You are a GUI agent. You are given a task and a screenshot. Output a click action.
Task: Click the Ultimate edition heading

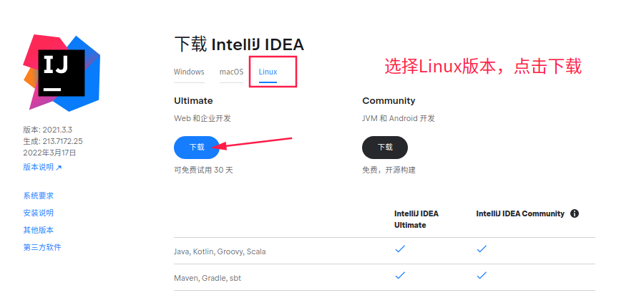[x=193, y=101]
